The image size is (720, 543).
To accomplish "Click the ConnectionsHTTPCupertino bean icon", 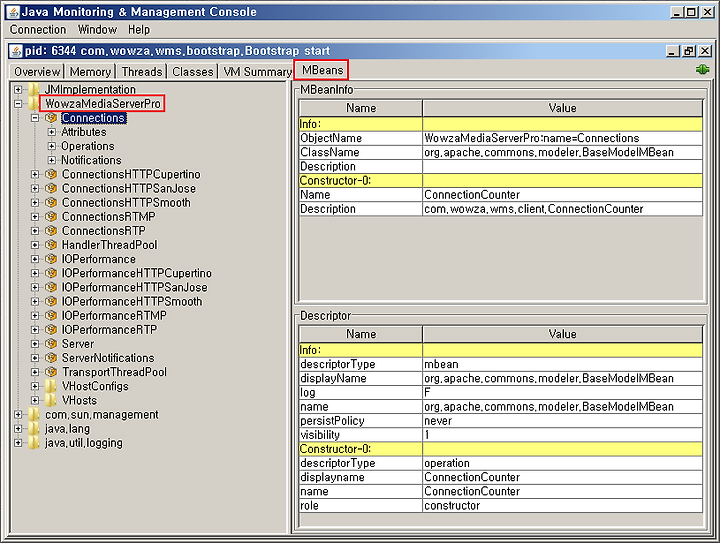I will click(51, 174).
